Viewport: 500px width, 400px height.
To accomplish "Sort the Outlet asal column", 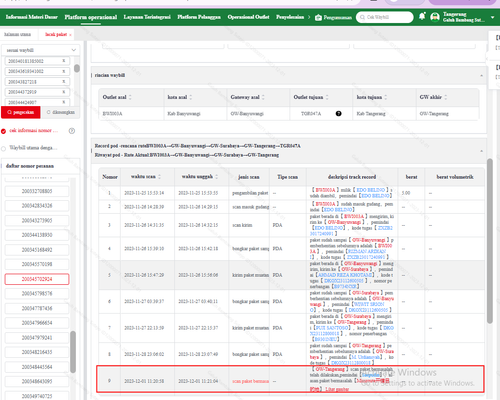I will point(130,97).
